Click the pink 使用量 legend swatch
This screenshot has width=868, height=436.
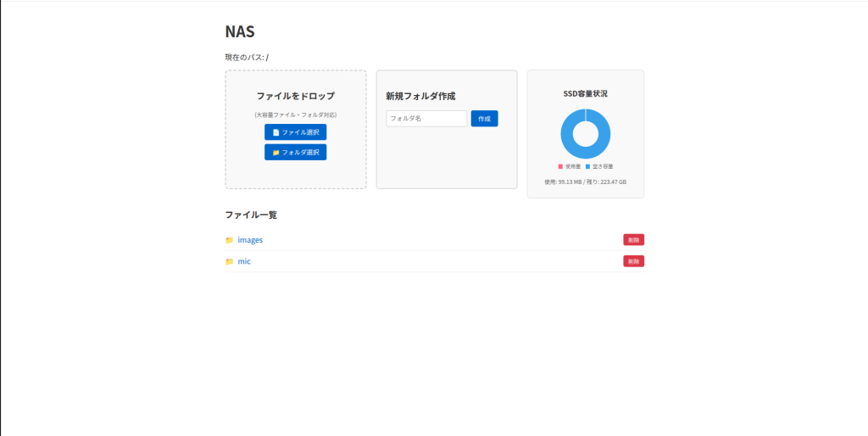tap(560, 166)
